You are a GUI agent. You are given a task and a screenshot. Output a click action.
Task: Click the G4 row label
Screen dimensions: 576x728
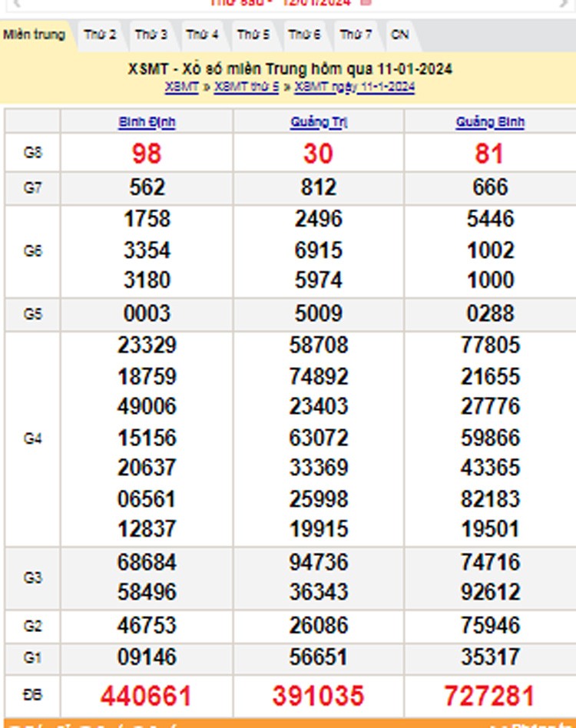32,438
